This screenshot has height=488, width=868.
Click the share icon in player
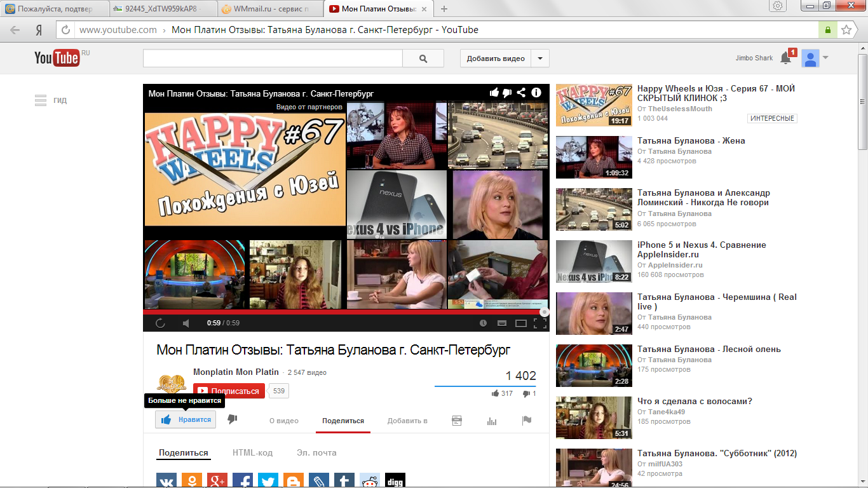[x=521, y=93]
